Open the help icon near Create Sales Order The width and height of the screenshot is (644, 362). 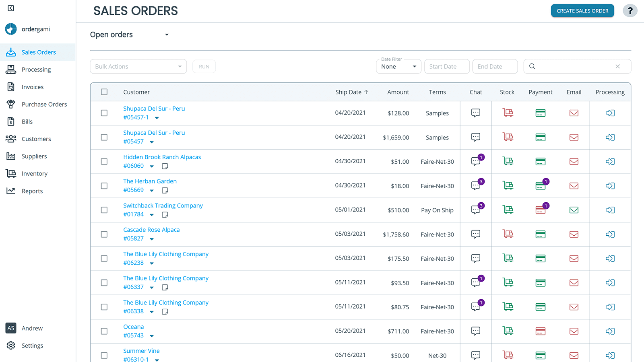click(x=630, y=10)
